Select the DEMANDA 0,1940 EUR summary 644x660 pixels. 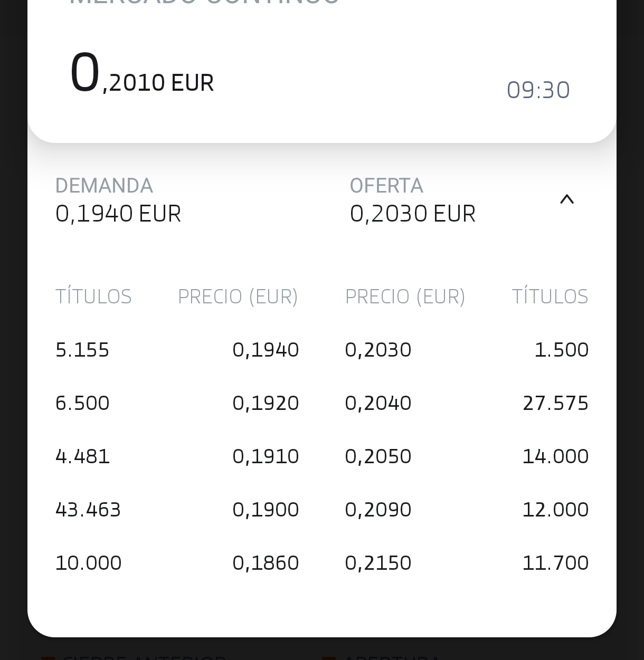118,200
